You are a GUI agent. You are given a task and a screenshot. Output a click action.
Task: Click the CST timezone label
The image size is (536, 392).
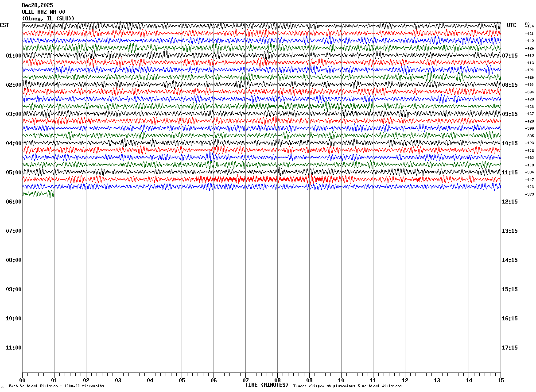coord(4,25)
